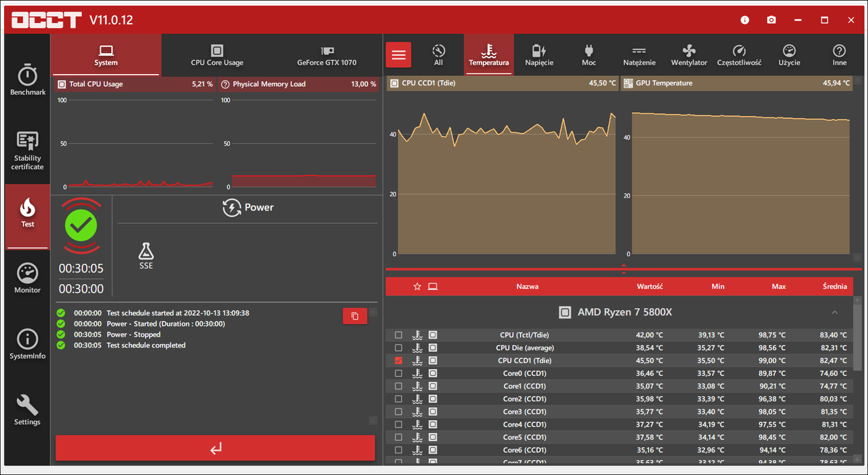The image size is (868, 475).
Task: Sort by Wartość column header
Action: click(650, 286)
